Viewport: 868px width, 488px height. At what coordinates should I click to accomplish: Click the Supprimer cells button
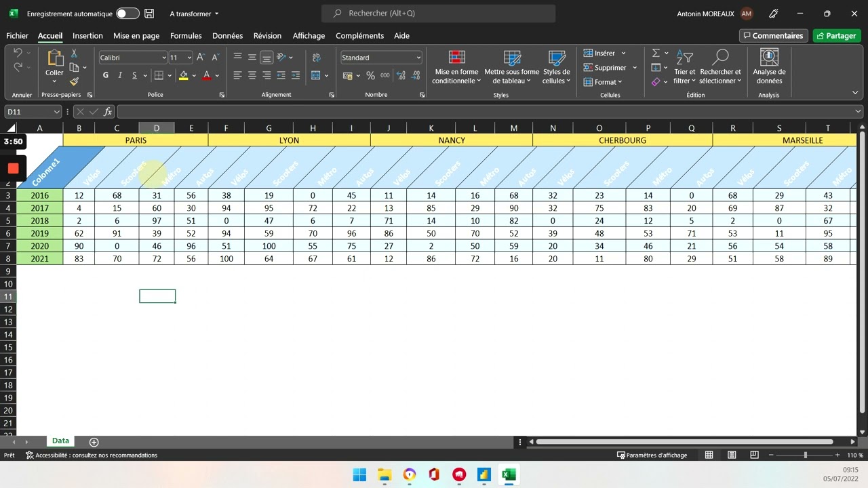coord(610,68)
